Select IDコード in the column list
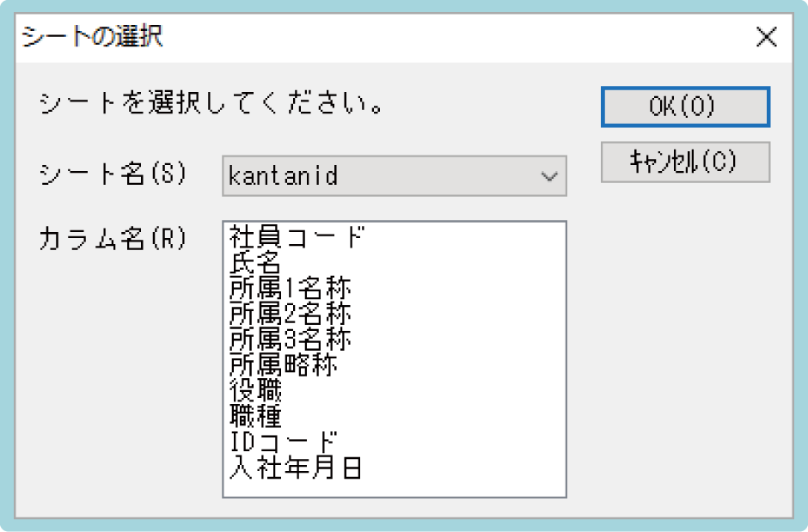Screen dimensions: 808x532 pyautogui.click(x=283, y=443)
